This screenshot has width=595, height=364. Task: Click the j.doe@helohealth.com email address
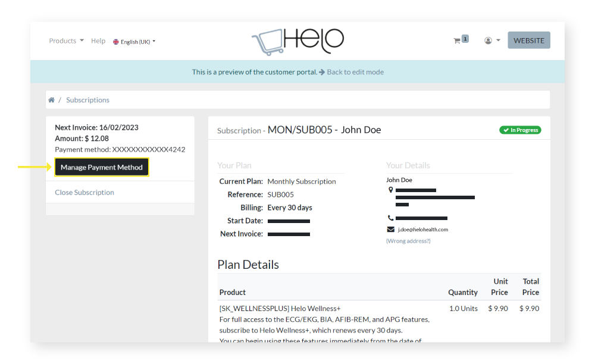423,230
